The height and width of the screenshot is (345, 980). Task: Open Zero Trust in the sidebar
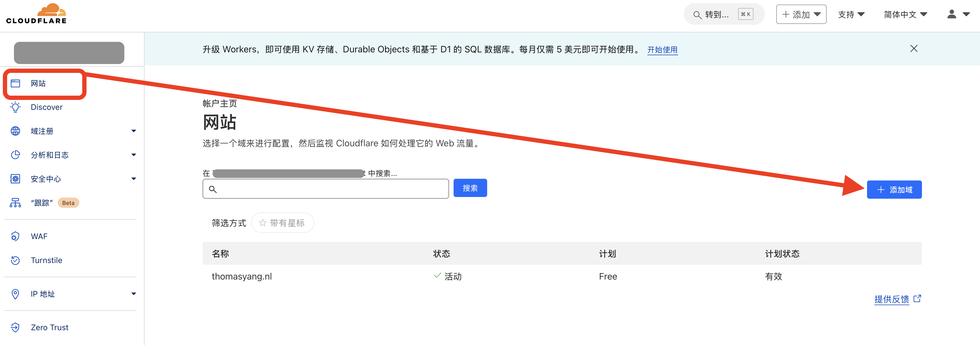[50, 328]
